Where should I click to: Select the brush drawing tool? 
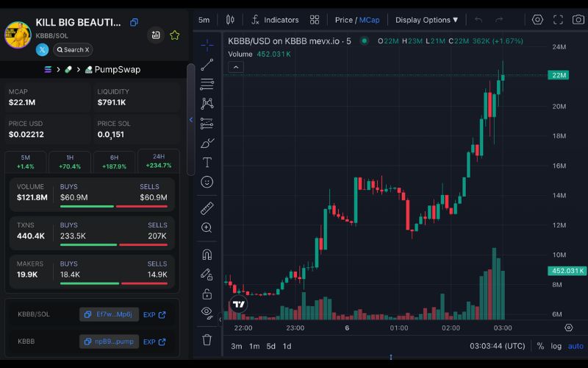(207, 143)
